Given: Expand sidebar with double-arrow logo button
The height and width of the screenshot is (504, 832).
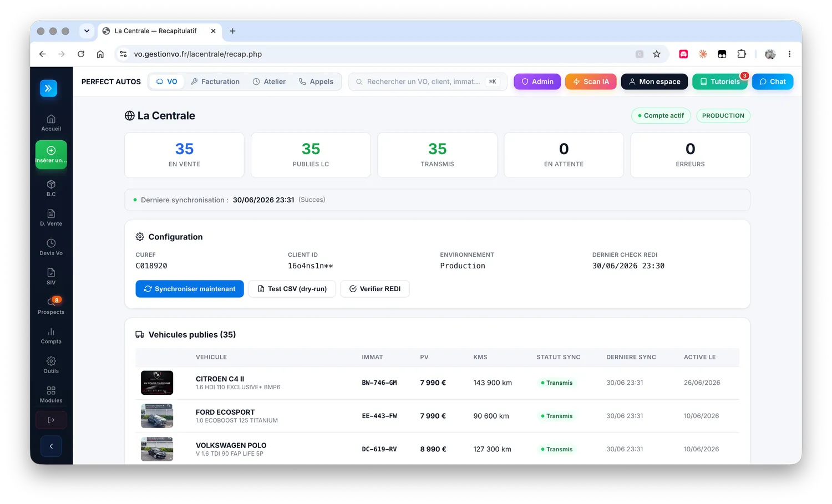Looking at the screenshot, I should coord(48,88).
